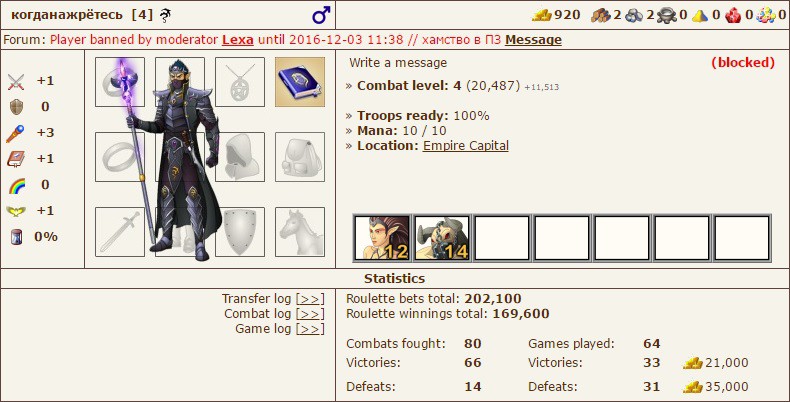Click the hooded cloak slot icon

tap(240, 157)
